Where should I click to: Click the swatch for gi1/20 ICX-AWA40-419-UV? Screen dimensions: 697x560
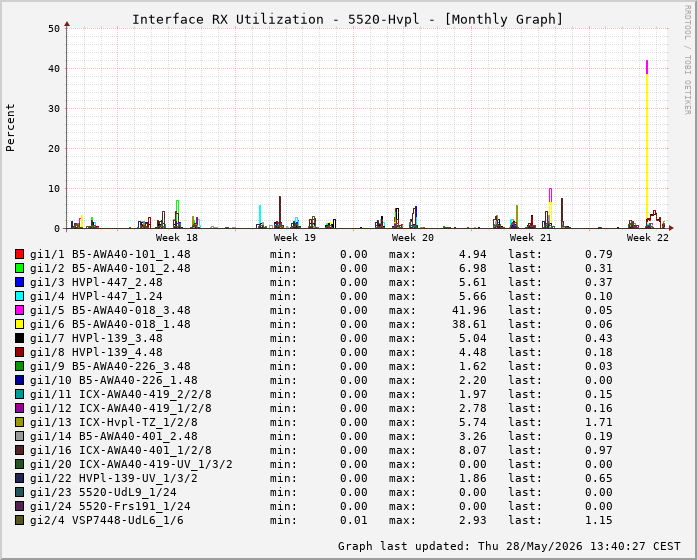point(19,464)
